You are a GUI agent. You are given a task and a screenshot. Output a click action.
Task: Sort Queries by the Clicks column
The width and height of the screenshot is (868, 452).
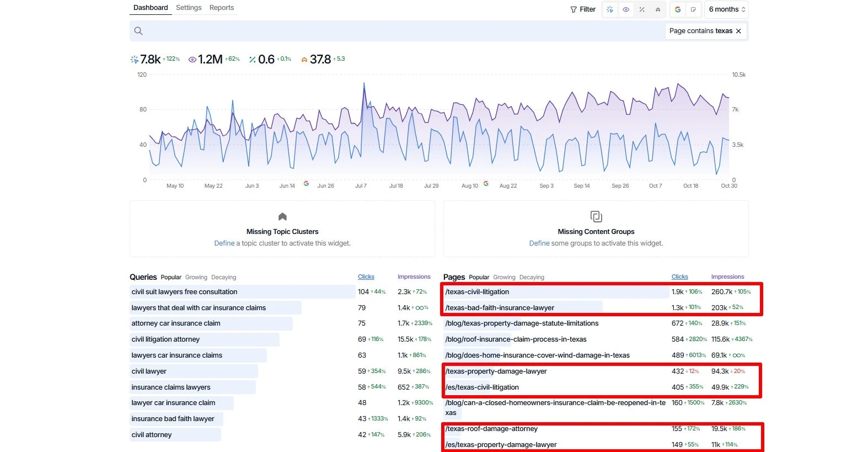(x=366, y=277)
